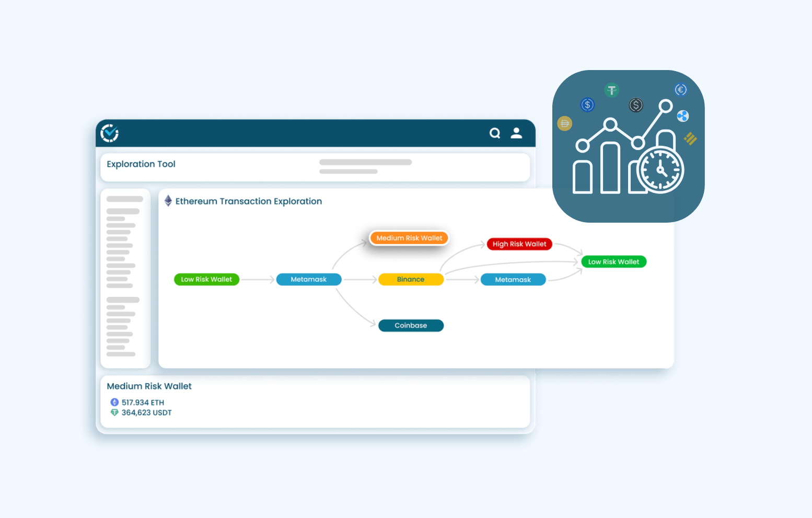Click the blue dollar coin icon in analytics tile
The image size is (812, 518).
coord(588,105)
